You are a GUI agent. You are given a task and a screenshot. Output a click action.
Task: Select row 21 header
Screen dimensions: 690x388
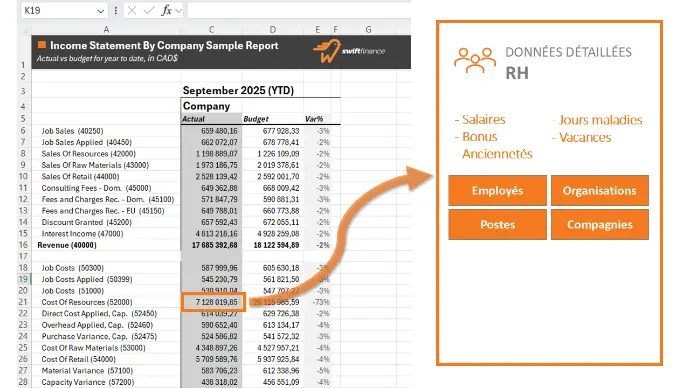click(x=23, y=302)
